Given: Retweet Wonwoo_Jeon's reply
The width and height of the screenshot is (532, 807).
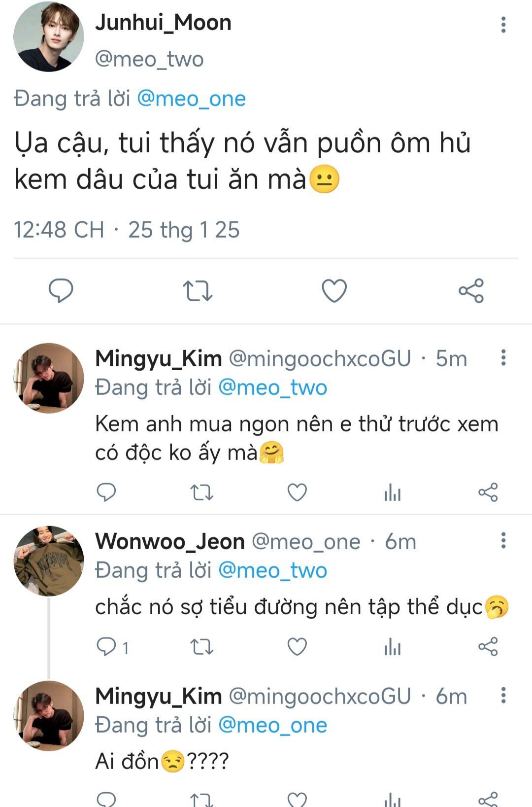Looking at the screenshot, I should 202,647.
